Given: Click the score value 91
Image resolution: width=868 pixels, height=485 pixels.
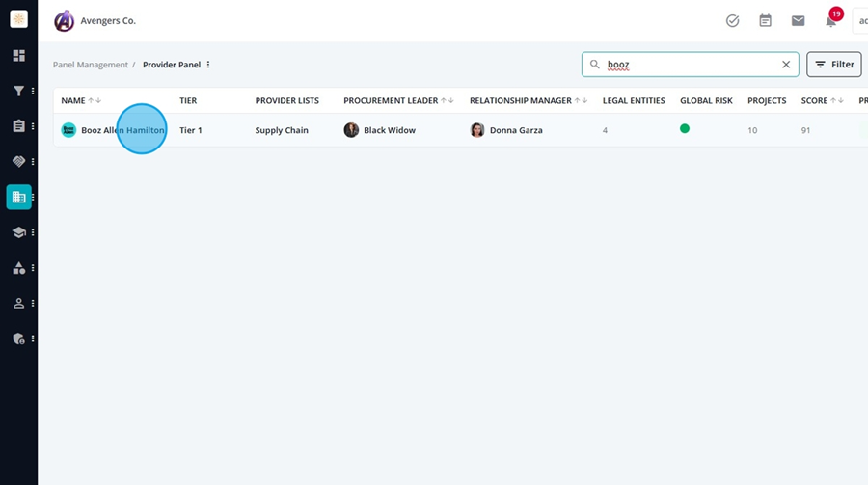Looking at the screenshot, I should 805,131.
